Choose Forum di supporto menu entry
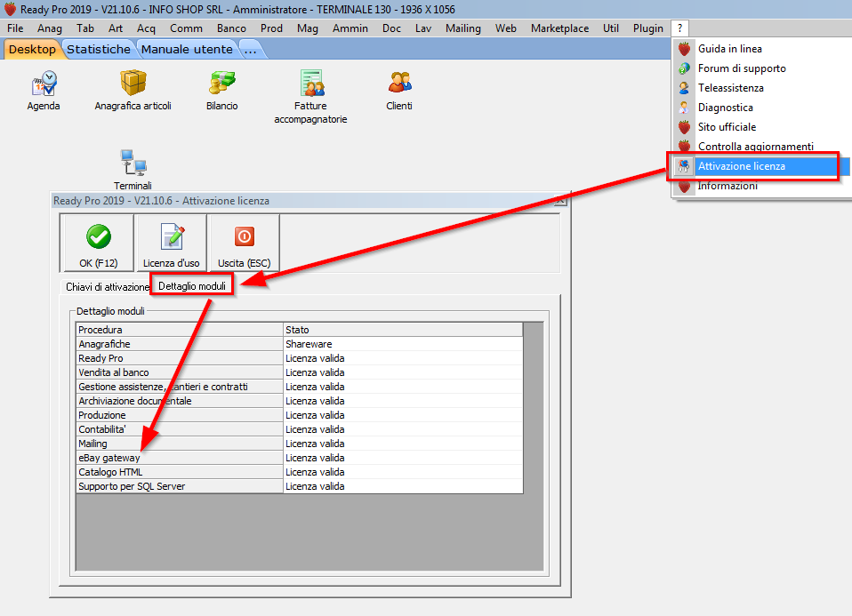852x616 pixels. point(742,68)
